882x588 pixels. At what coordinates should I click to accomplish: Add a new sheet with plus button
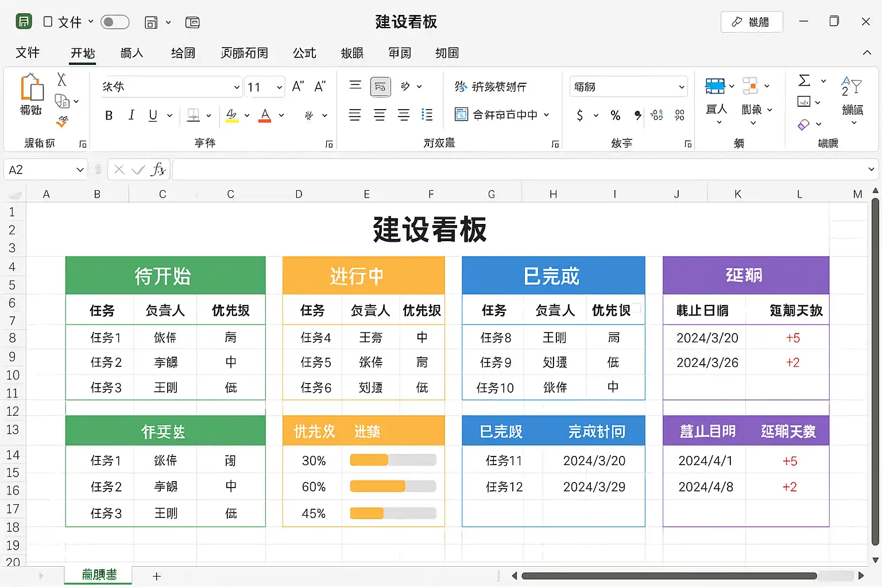[x=157, y=576]
